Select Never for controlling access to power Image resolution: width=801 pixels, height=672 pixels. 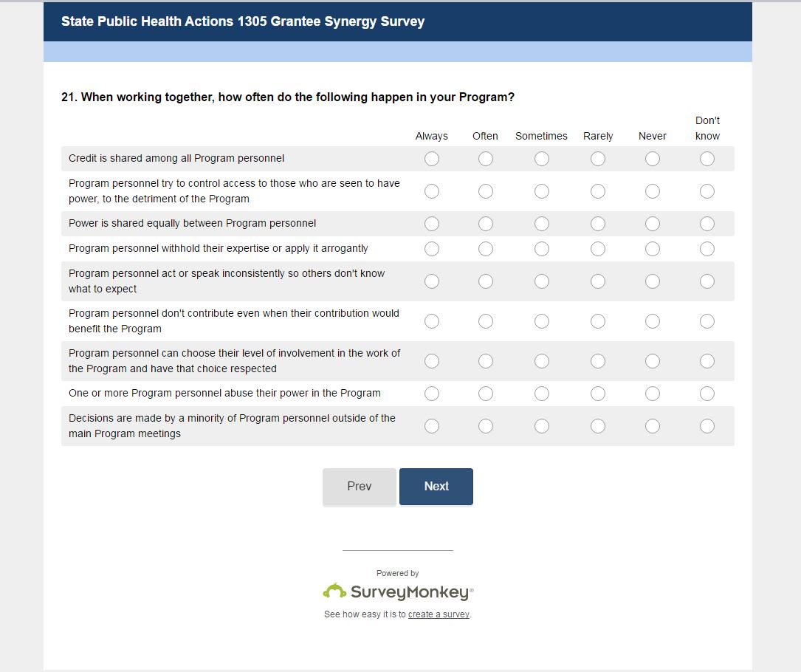click(x=653, y=191)
